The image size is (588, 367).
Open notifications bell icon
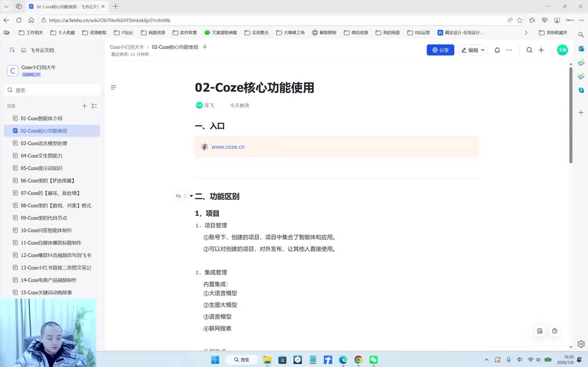point(497,50)
